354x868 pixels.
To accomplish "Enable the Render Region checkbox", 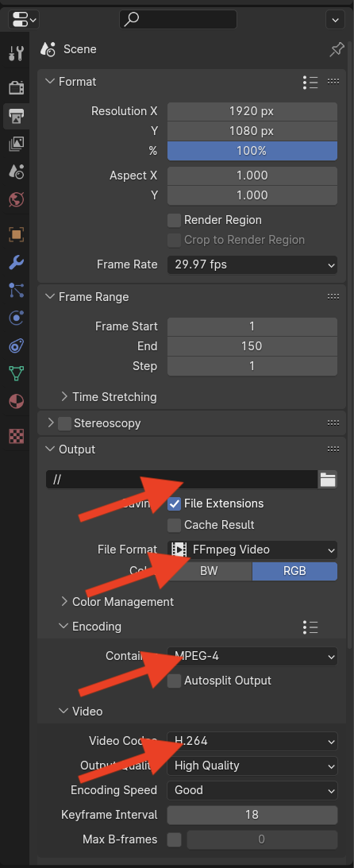I will 175,220.
